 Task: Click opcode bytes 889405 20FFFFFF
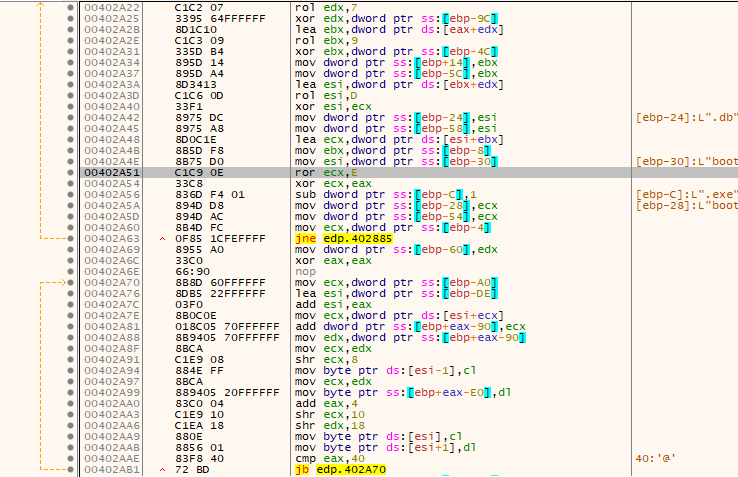227,392
